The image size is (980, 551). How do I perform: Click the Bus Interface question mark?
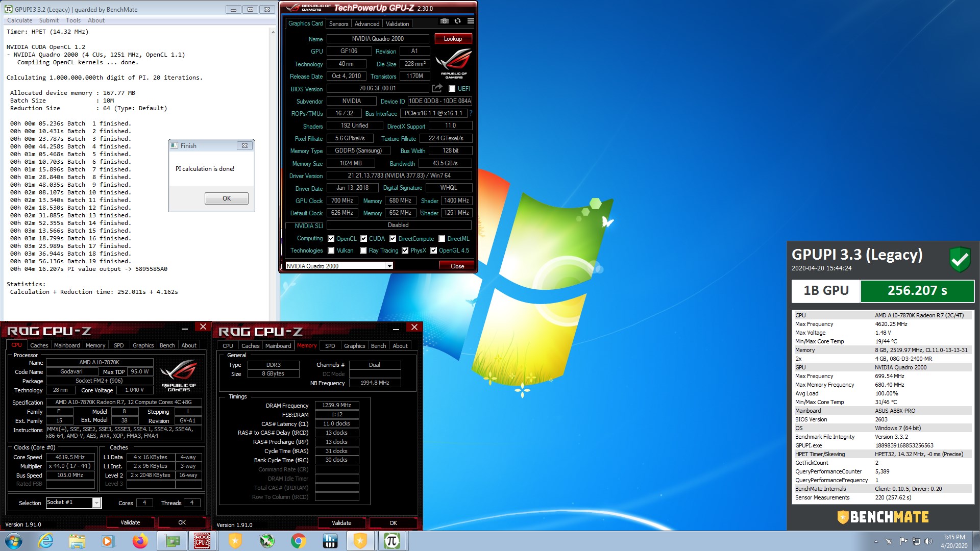471,113
